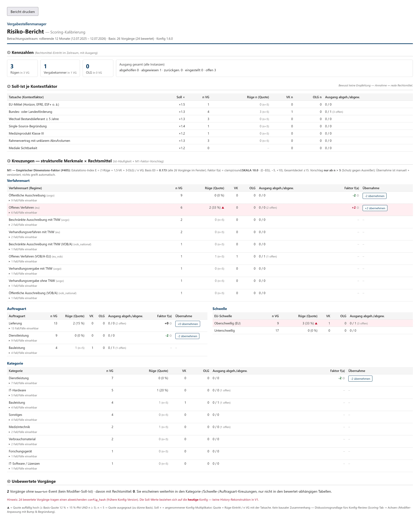Viewport: 420px width, 527px height.
Task: Click the 1 (20 %) Rüge quote for IT-Hardware
Action: click(162, 390)
